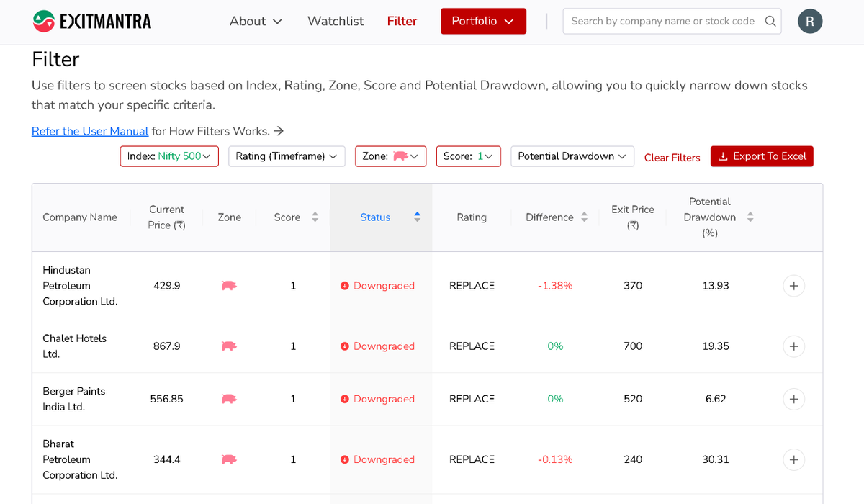Click potential drawdown value 13.93
The width and height of the screenshot is (864, 504).
[x=716, y=286]
